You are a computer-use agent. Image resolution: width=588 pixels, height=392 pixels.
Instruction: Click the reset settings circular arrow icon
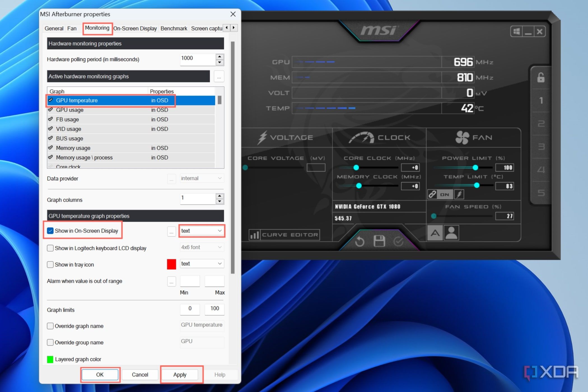[x=360, y=241]
